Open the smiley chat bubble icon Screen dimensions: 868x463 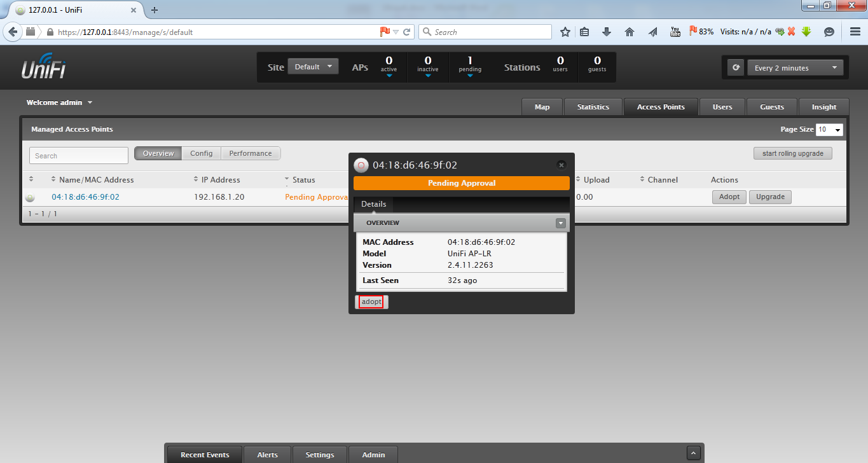(x=829, y=32)
